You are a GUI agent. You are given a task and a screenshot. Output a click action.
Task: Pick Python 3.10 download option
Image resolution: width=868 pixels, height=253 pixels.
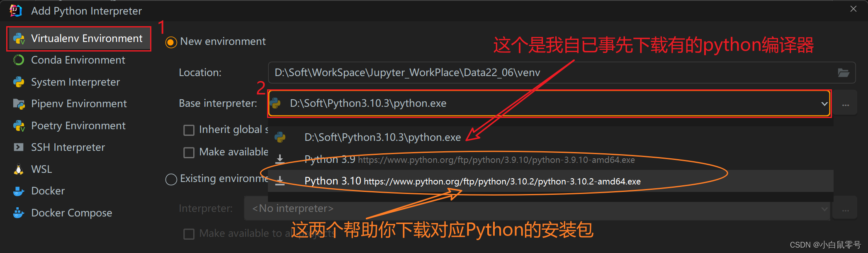550,181
